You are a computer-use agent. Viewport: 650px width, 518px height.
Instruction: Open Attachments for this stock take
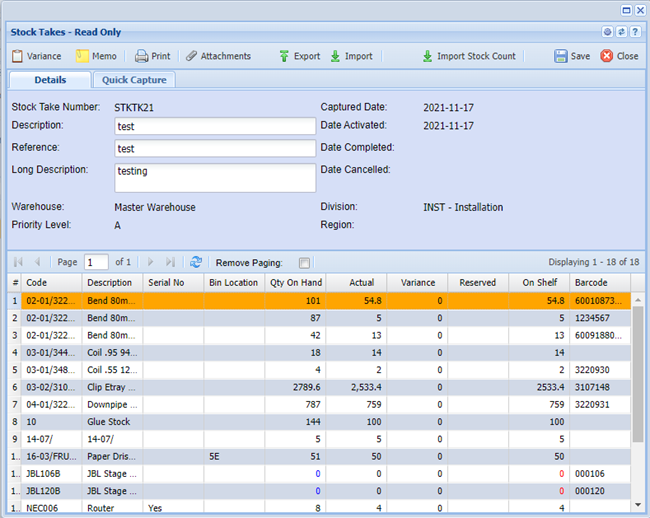218,56
